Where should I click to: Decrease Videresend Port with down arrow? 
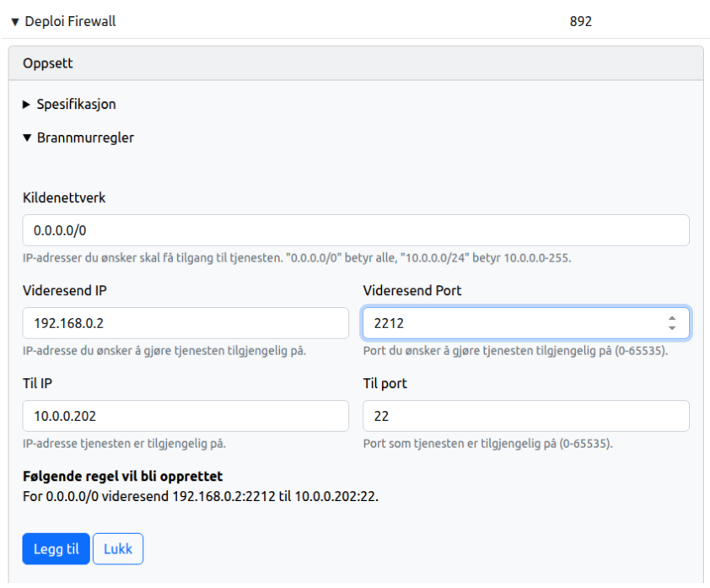672,327
